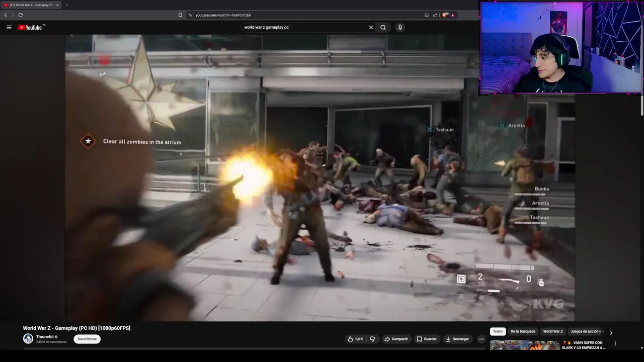Viewport: 644px width, 362px height.
Task: Select Juegos de acción chip
Action: click(586, 331)
